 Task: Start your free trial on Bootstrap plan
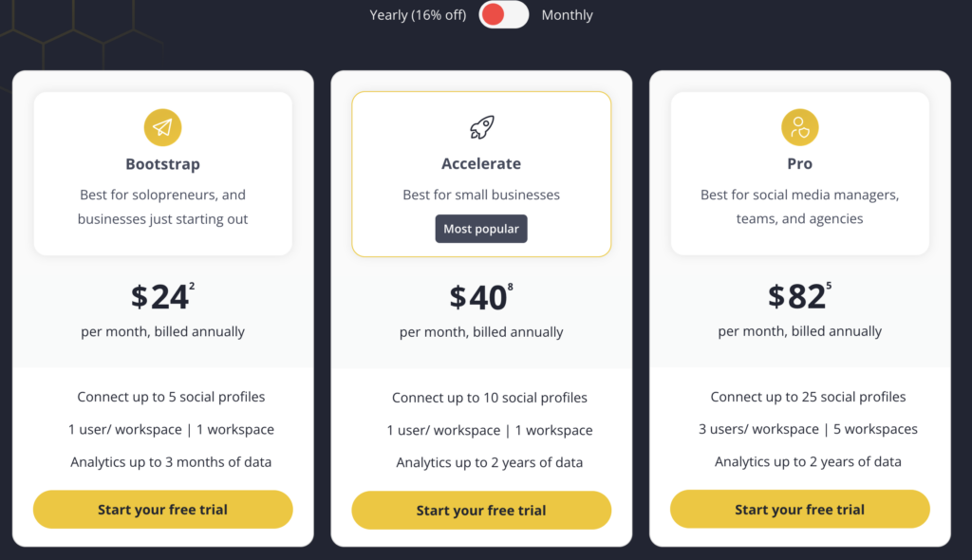pyautogui.click(x=162, y=510)
